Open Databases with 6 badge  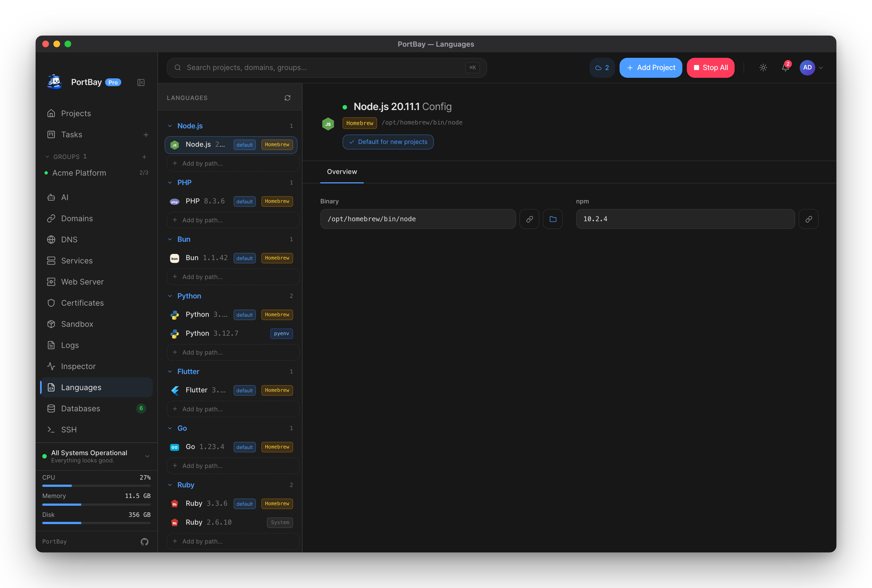pos(96,409)
